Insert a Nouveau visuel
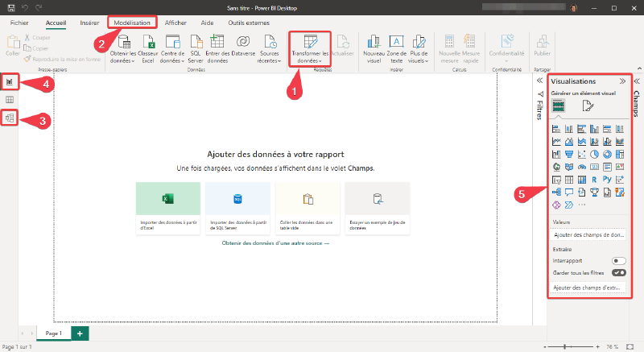 click(374, 49)
